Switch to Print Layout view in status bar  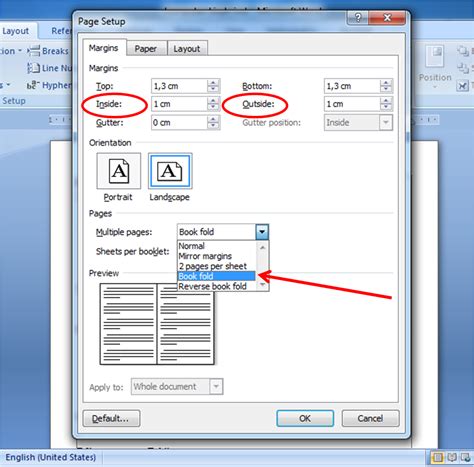point(437,457)
